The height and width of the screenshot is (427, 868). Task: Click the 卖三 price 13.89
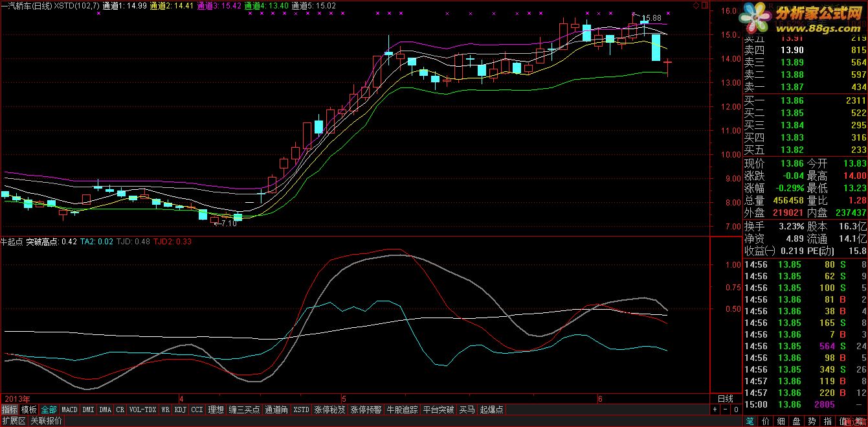[792, 62]
